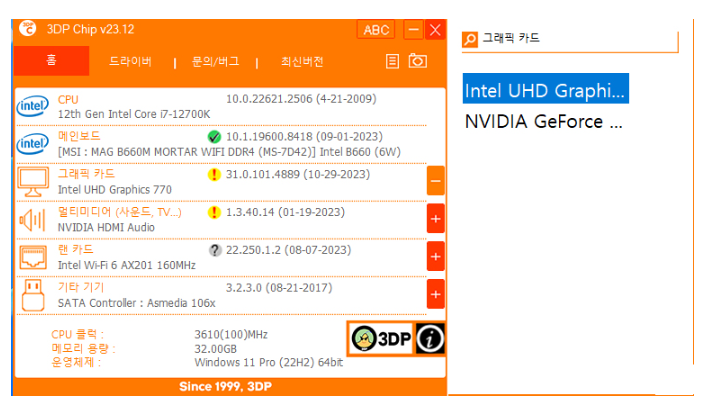Click 12th Gen Intel Core i7-12700K text
This screenshot has height=406, width=720.
(x=134, y=114)
